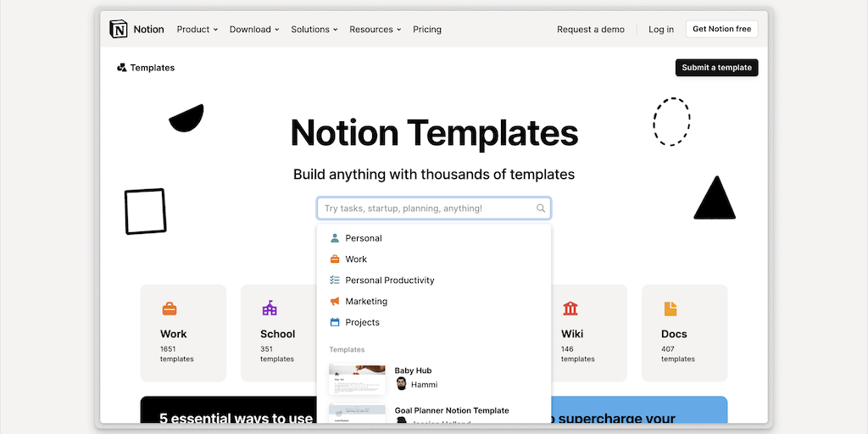
Task: Click Goal Planner Notion Template title
Action: click(x=452, y=410)
